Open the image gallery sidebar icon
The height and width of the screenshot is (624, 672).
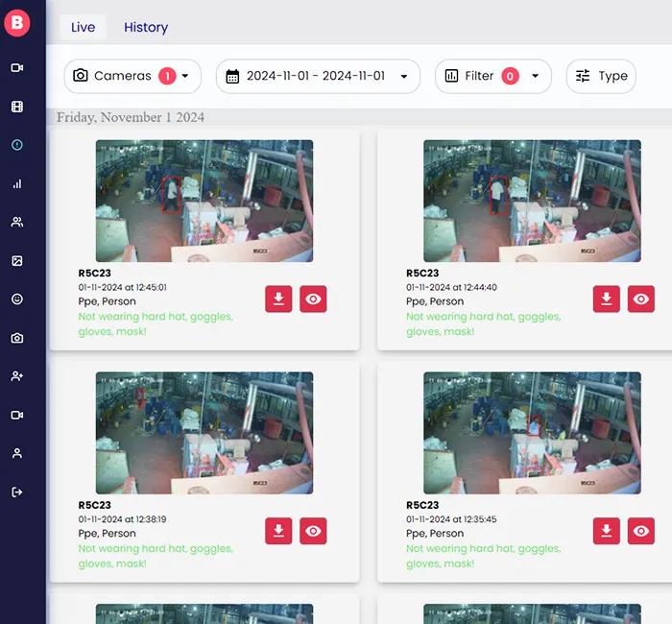17,260
